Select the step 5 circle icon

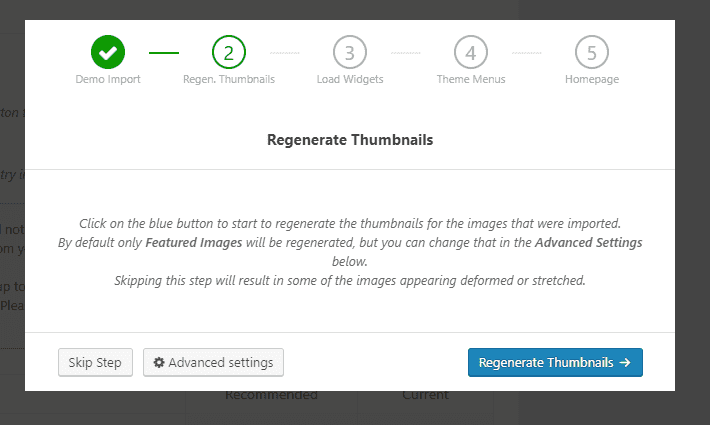(x=592, y=52)
